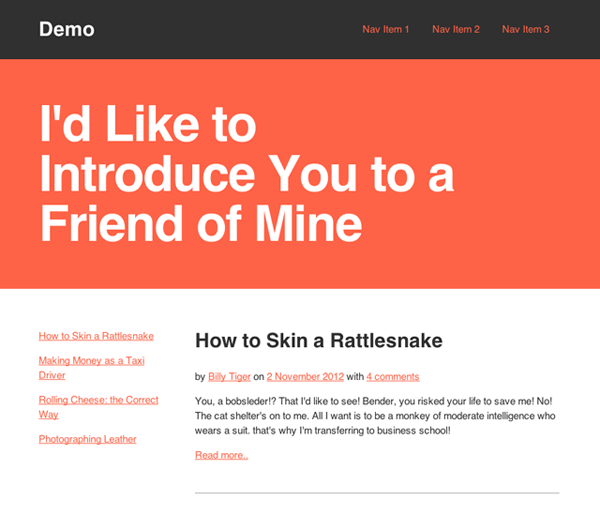
Task: Open Nav Item 1
Action: 386,29
